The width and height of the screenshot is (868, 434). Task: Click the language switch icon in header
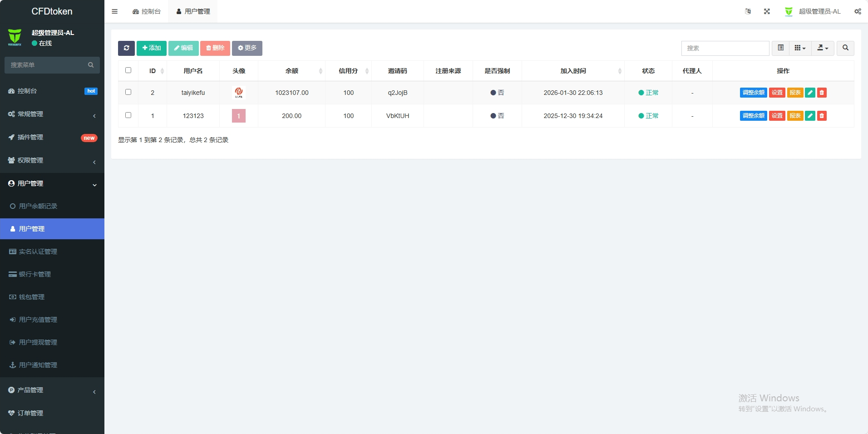click(748, 11)
